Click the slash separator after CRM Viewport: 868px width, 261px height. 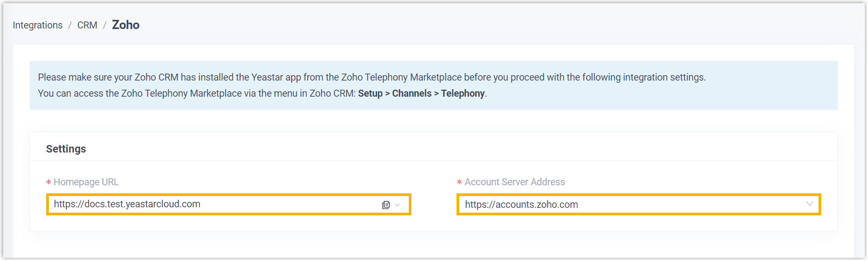(x=104, y=25)
